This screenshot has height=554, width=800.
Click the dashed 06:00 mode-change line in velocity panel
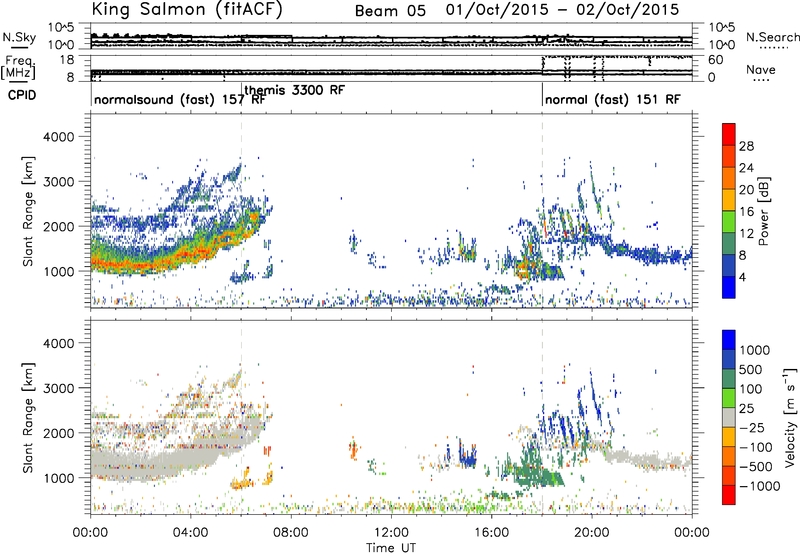pos(241,417)
